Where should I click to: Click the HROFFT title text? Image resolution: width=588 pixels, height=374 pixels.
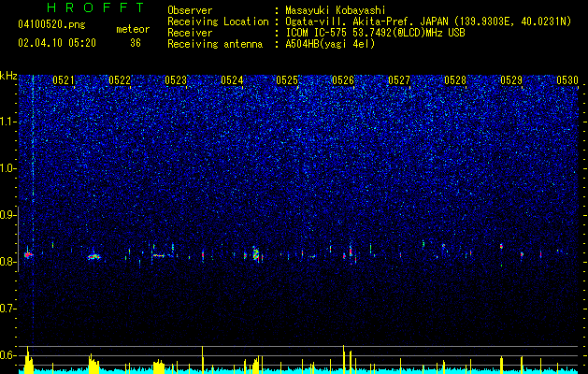tap(95, 7)
